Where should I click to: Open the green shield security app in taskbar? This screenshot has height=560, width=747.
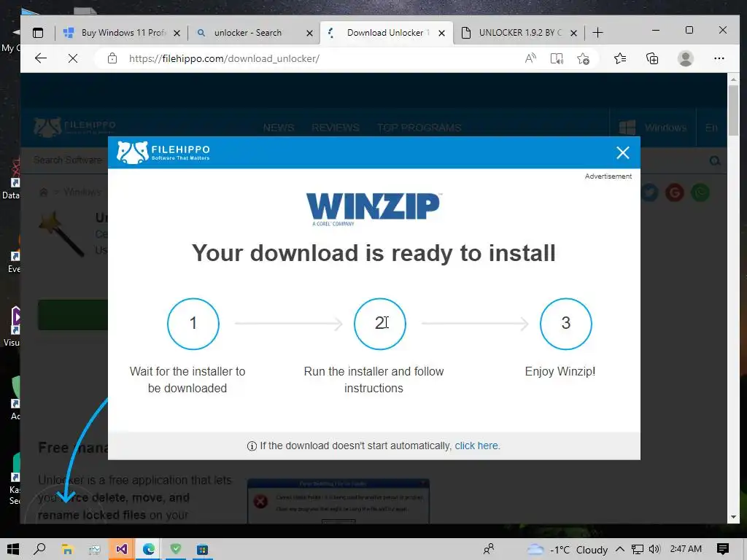(176, 550)
